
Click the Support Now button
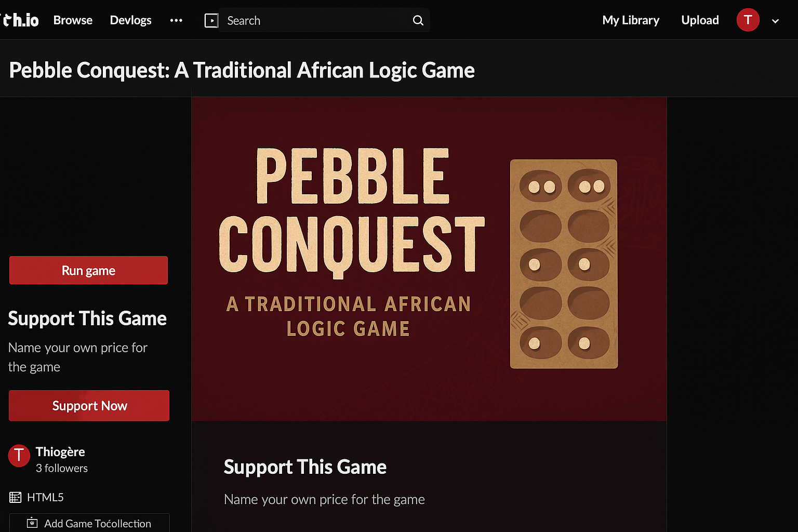pos(89,406)
